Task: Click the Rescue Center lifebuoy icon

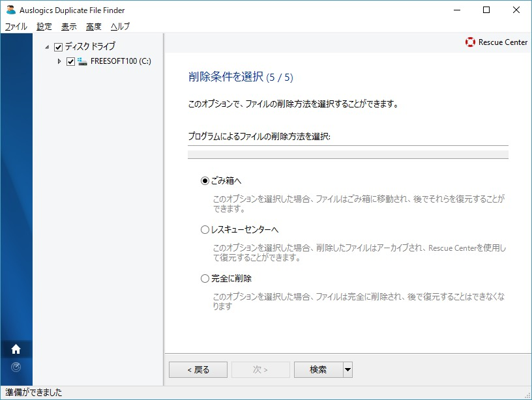Action: (x=470, y=42)
